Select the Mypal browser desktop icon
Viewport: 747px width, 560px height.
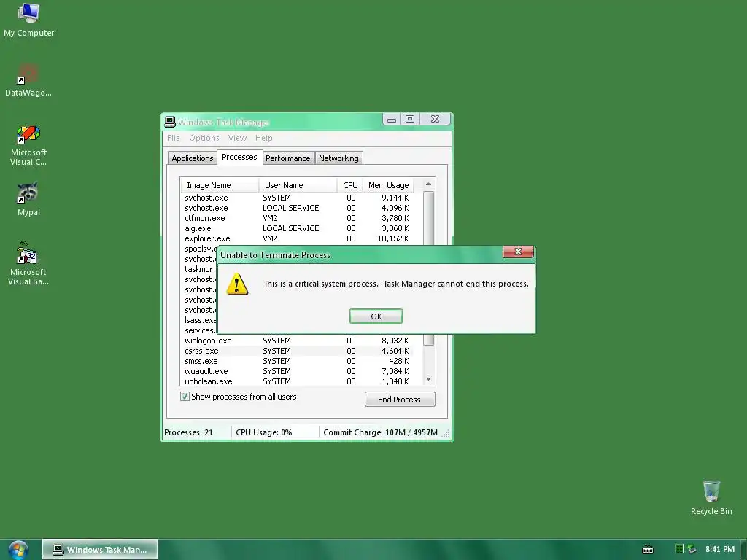28,199
